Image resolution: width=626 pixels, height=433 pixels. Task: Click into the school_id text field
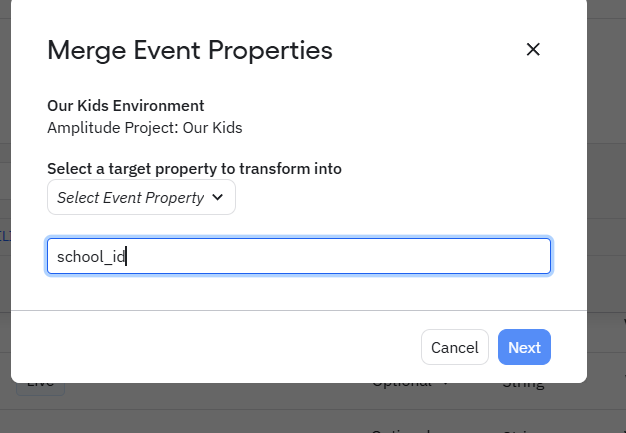tap(298, 256)
